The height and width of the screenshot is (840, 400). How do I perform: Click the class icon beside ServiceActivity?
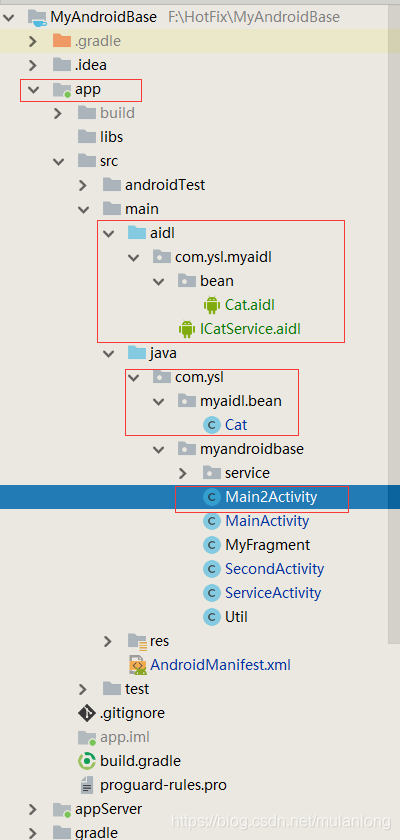212,593
